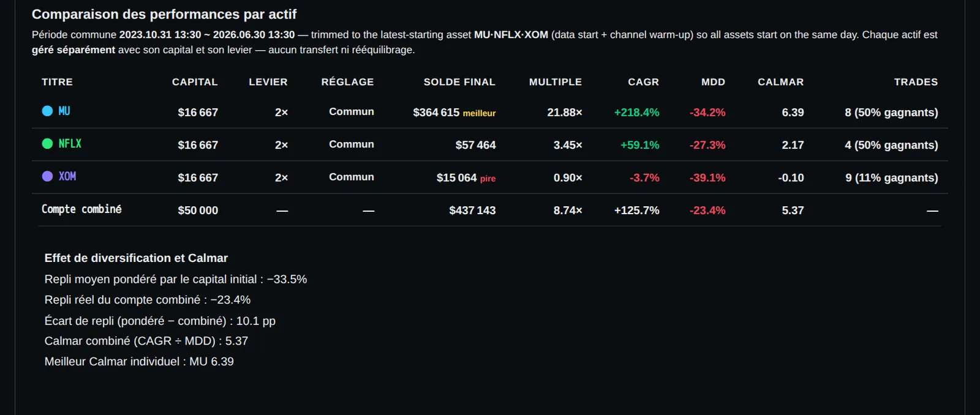Click combined CAGR +125.7%

coord(636,210)
